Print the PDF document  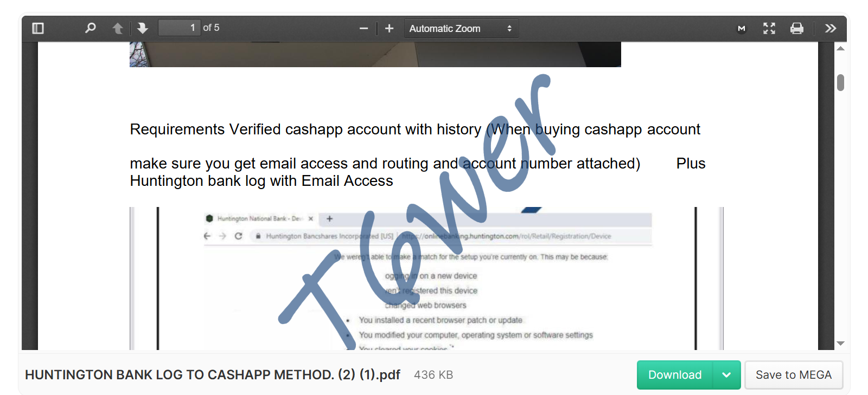tap(797, 28)
